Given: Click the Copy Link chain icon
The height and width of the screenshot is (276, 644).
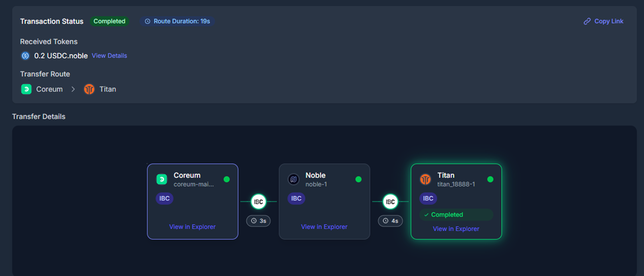Looking at the screenshot, I should coord(587,21).
